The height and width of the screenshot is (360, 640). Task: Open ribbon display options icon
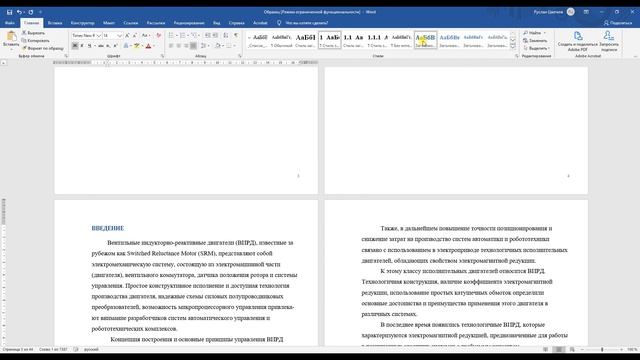click(586, 12)
